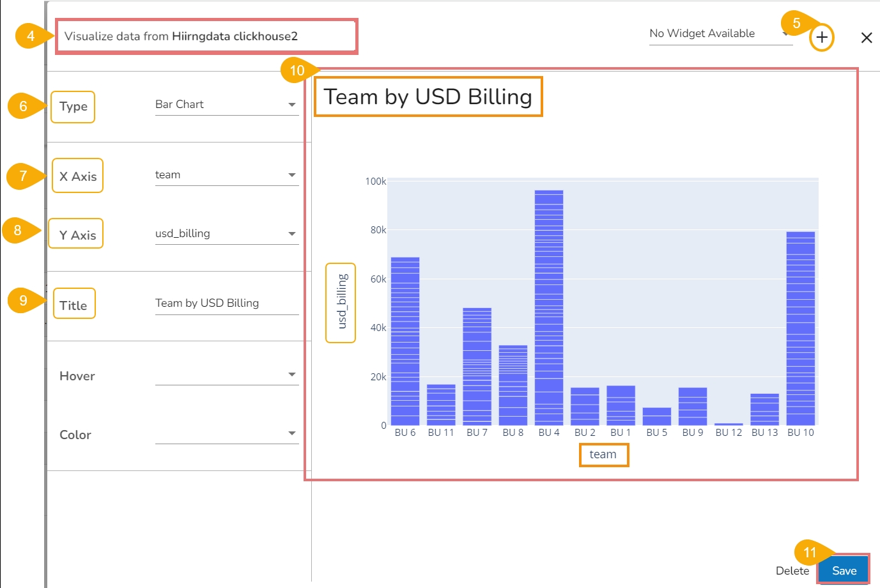
Task: Open the No Widget Available selector
Action: click(x=720, y=34)
